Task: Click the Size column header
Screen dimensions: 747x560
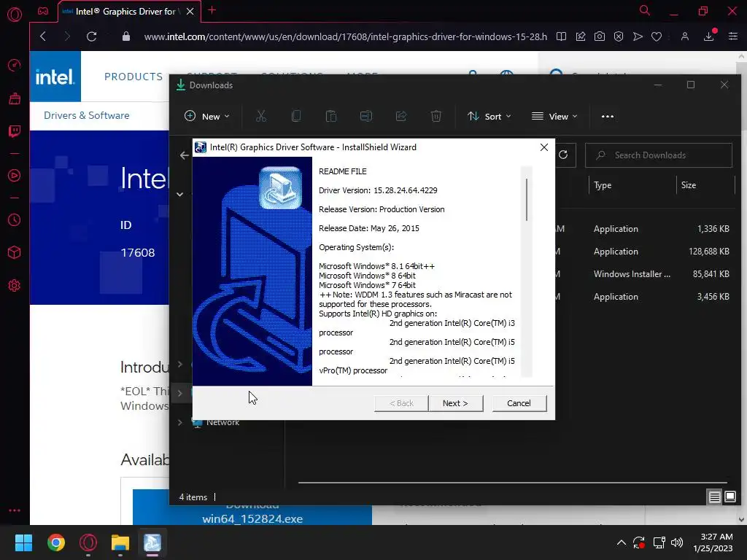Action: 688,185
